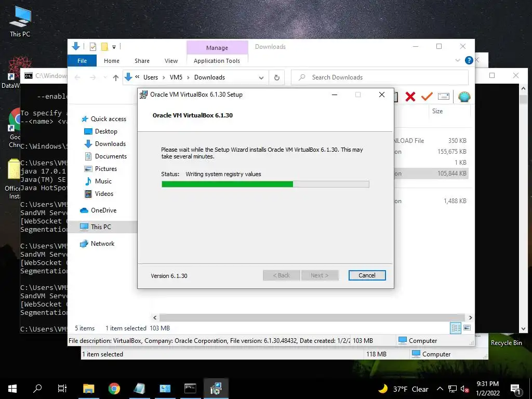Click the rename icon in Explorer toolbar
This screenshot has width=532, height=399.
[444, 97]
